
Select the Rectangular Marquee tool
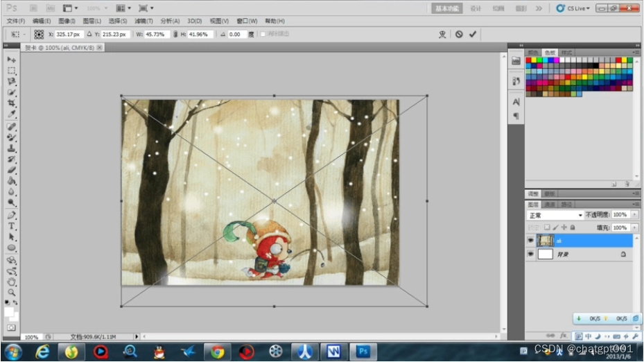coord(12,71)
